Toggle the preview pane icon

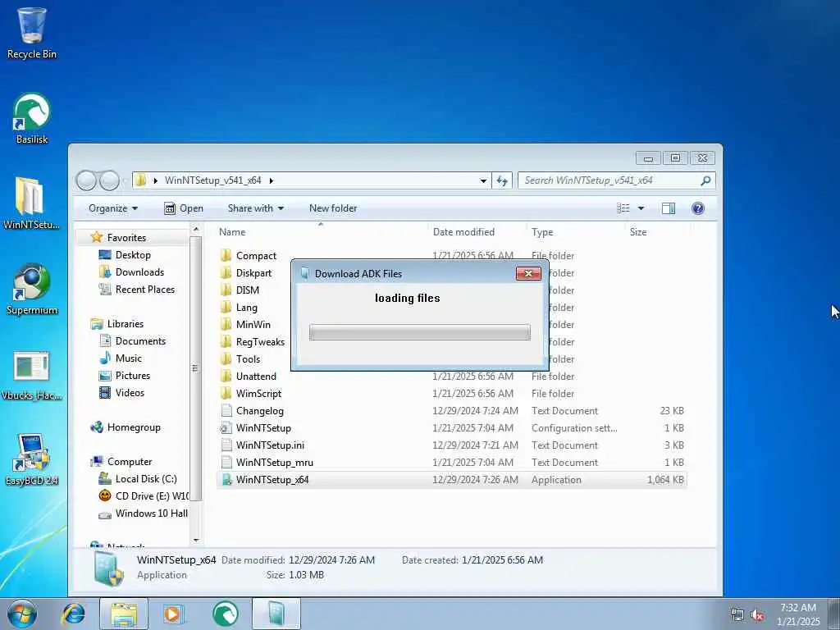tap(668, 208)
